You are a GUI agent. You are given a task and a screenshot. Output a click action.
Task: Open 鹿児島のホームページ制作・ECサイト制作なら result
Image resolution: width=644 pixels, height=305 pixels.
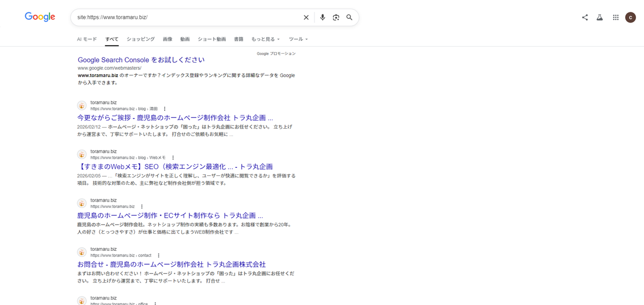coord(170,215)
